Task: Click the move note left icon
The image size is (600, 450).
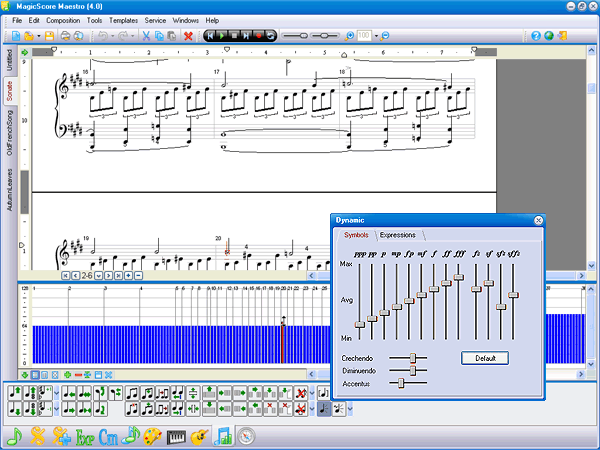Action: tap(69, 393)
